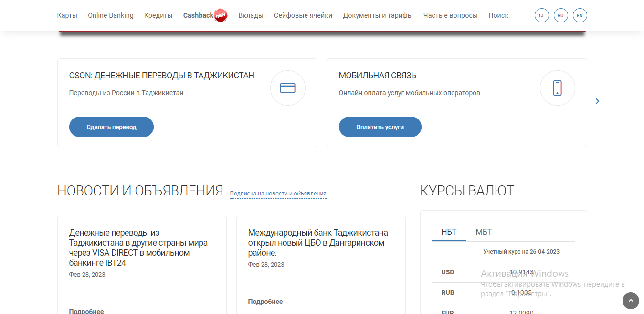Select the МБТ exchange rate tab
This screenshot has height=314, width=644.
[484, 232]
